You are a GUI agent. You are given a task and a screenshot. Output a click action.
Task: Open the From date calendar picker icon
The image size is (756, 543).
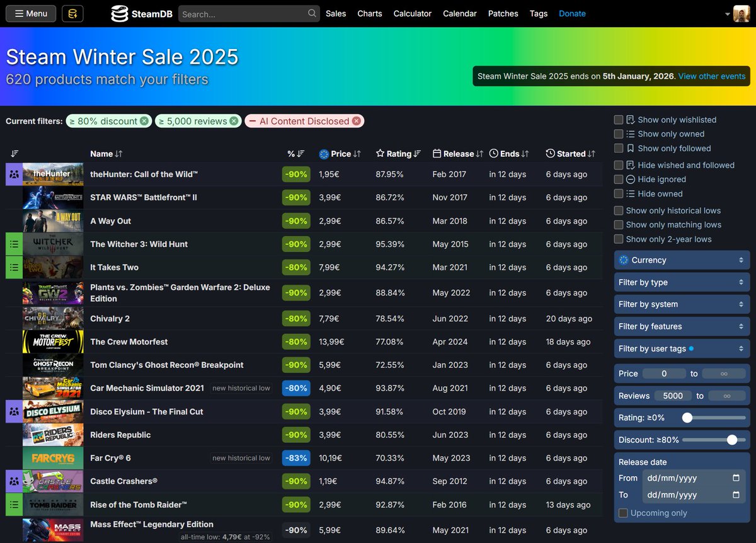pos(736,478)
